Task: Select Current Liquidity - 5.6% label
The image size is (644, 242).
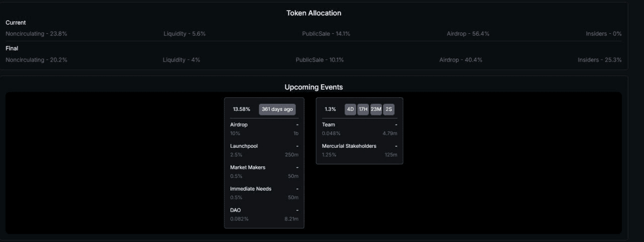Action: 185,34
